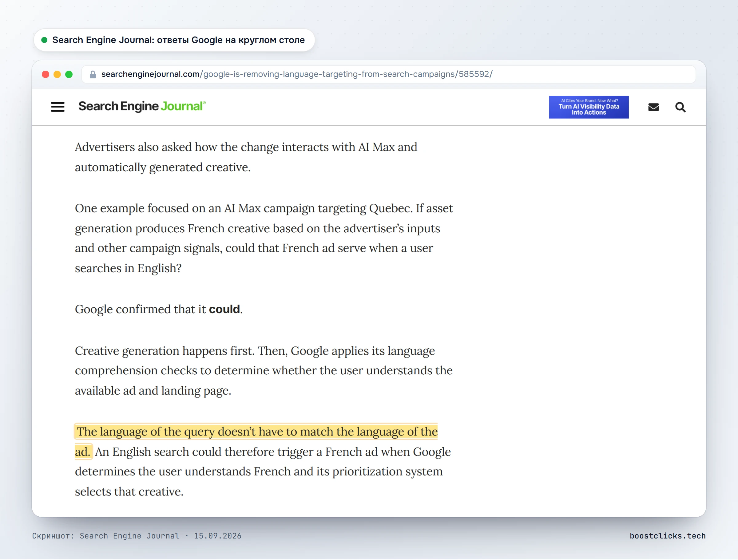Click paragraph starting "One example focused"
The height and width of the screenshot is (560, 738).
(x=264, y=238)
